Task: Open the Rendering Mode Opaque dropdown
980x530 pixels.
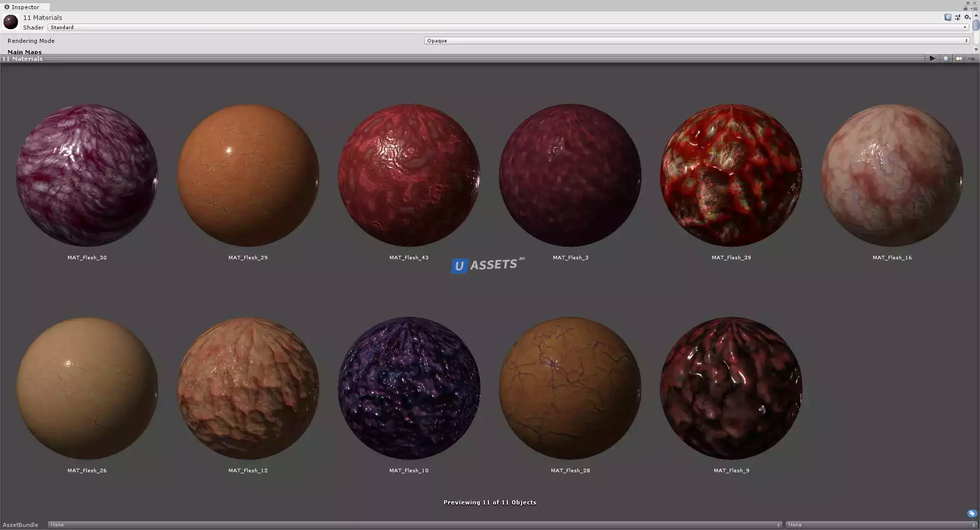Action: (697, 41)
